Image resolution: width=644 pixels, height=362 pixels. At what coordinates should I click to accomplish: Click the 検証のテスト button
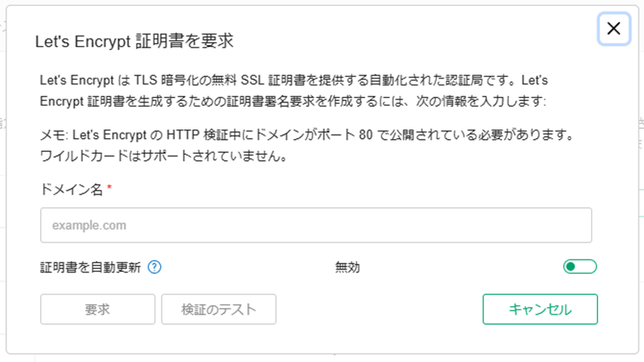[x=219, y=309]
